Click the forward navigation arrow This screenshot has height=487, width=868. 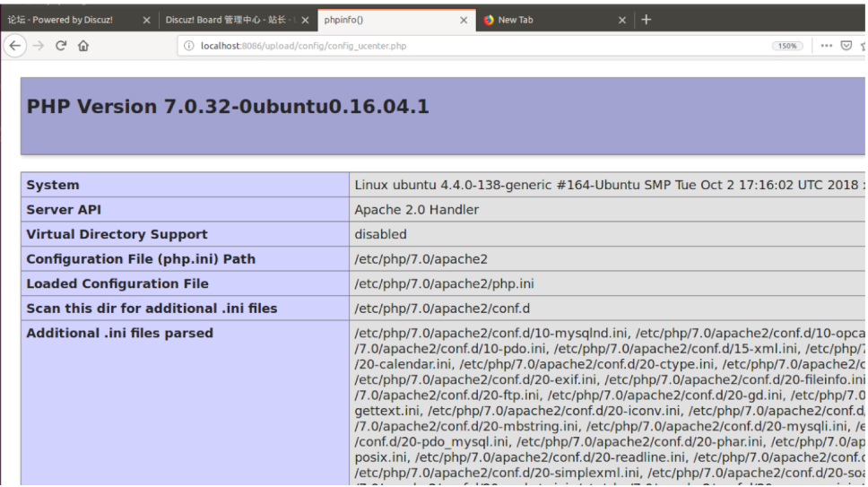click(39, 46)
